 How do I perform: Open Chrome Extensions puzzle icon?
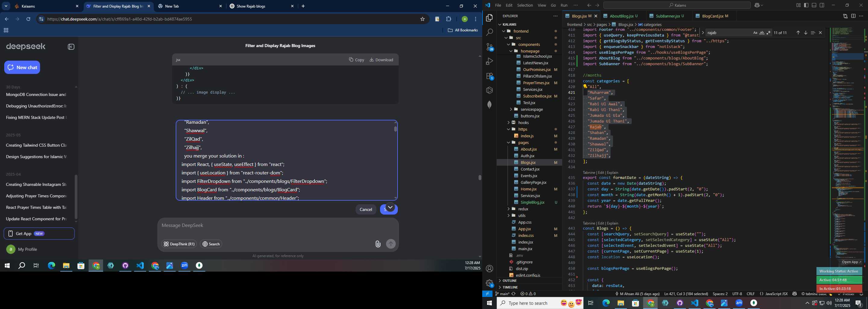[x=449, y=19]
